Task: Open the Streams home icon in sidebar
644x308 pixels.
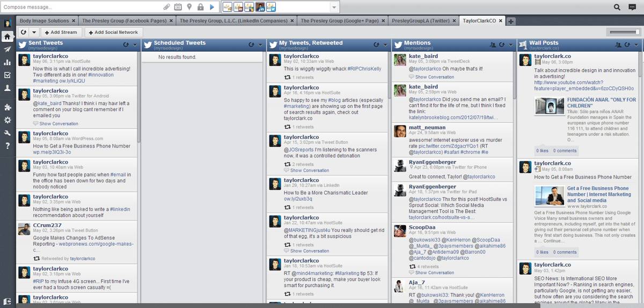Action: [8, 36]
